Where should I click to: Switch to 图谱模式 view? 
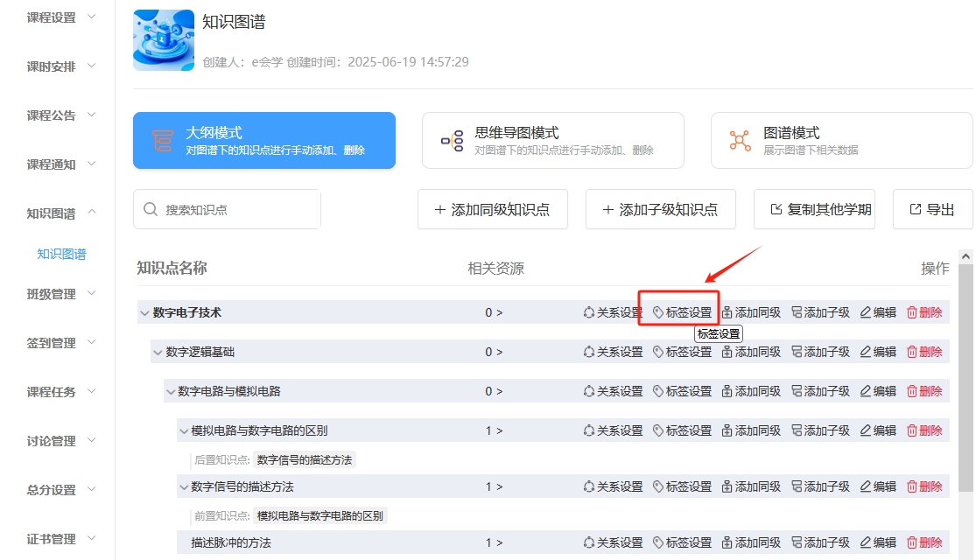pos(841,140)
